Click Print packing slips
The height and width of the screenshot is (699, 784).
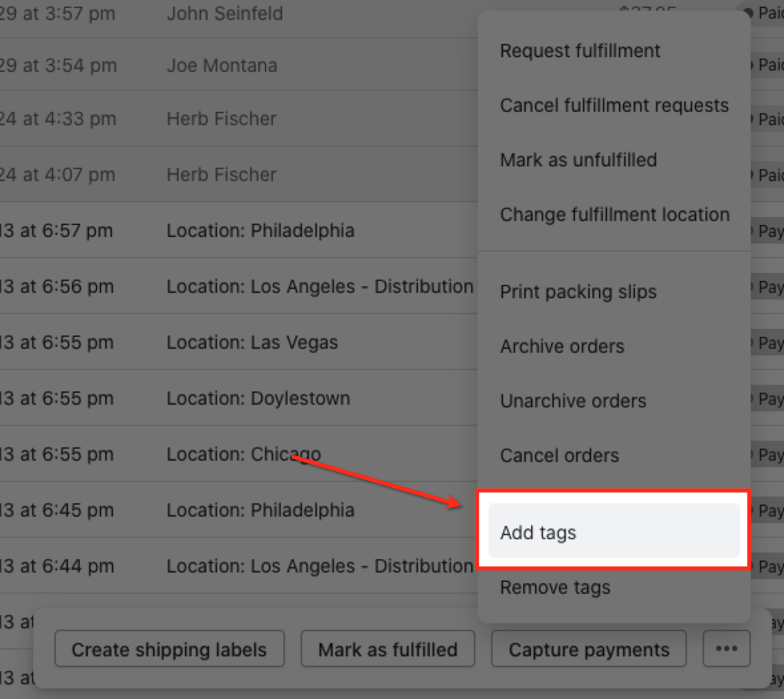(x=578, y=292)
